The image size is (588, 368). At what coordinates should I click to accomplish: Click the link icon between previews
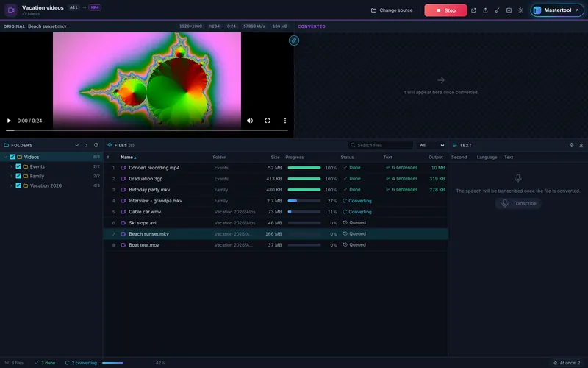[x=294, y=40]
